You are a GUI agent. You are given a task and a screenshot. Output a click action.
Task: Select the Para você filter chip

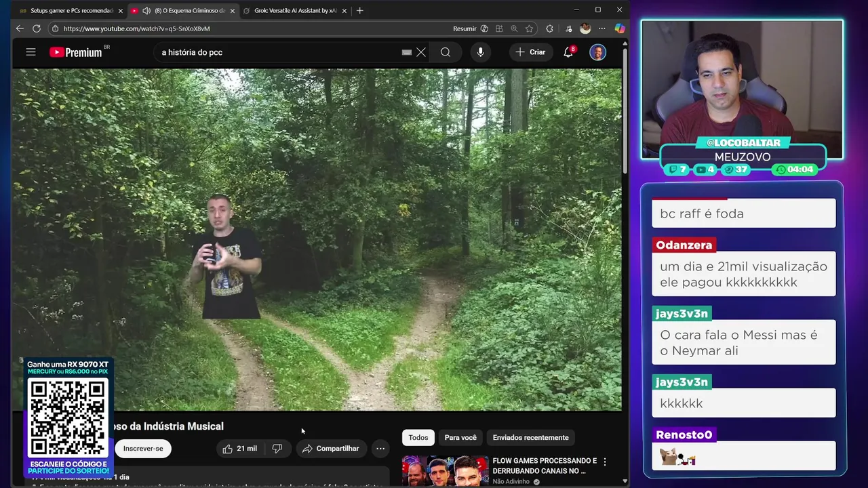(x=460, y=437)
